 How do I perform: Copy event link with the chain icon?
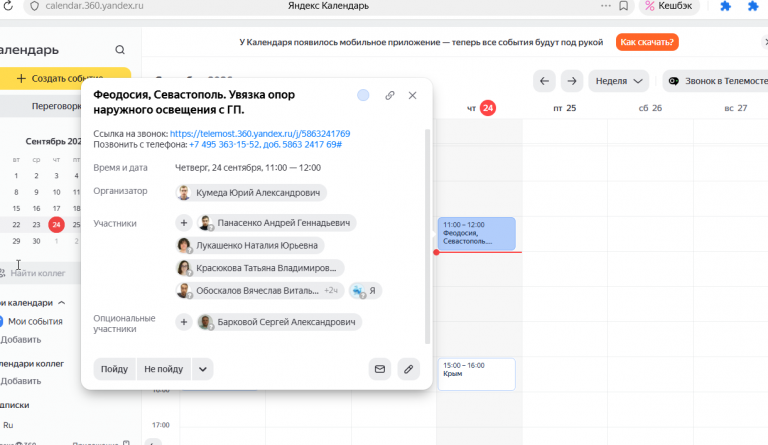point(389,95)
